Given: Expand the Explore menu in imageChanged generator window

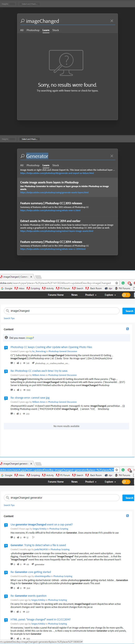Looking at the screenshot, I should 110,482.
